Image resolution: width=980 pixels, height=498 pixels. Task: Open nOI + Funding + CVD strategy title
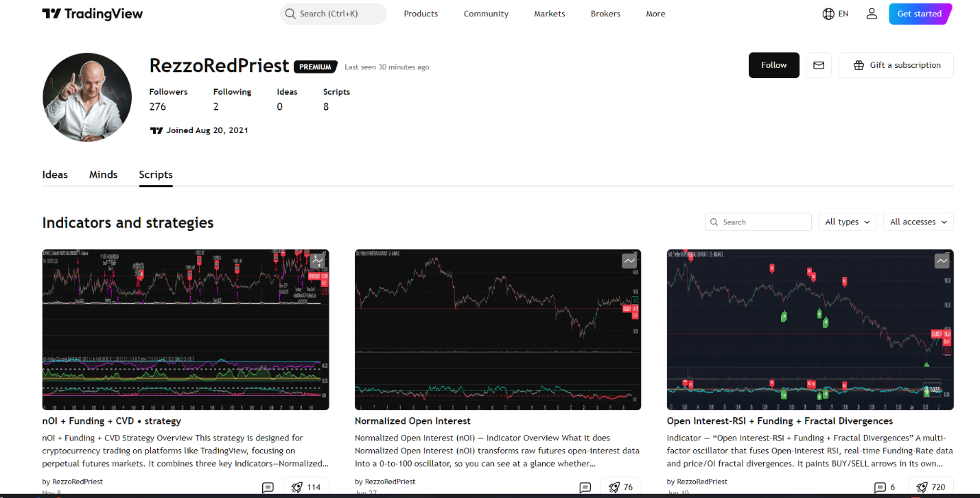[112, 421]
